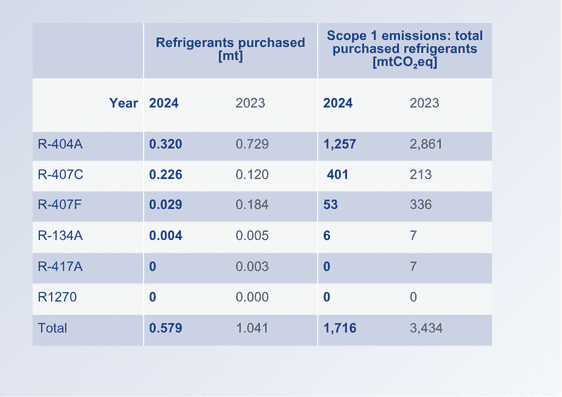This screenshot has height=397, width=562.
Task: Select the 0.184 value for R-407F
Action: point(252,205)
